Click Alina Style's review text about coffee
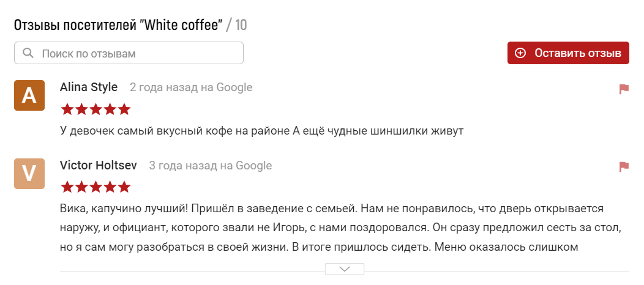The height and width of the screenshot is (285, 644). 262,131
